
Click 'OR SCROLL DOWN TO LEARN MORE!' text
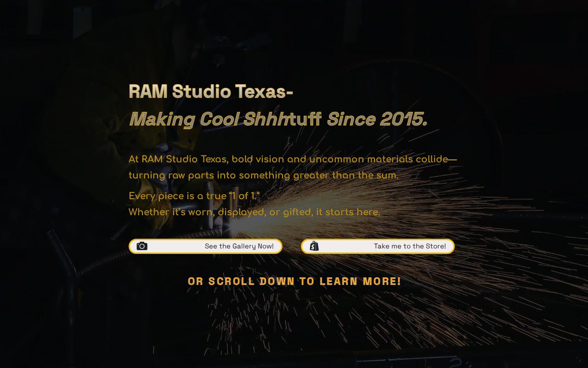[294, 281]
